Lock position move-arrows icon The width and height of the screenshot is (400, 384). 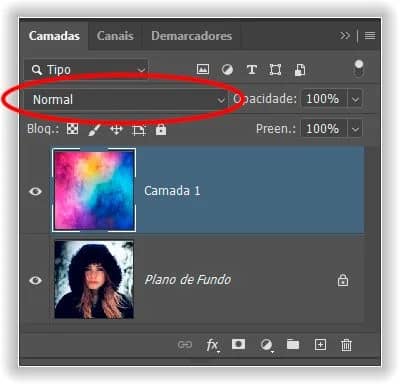click(x=116, y=130)
